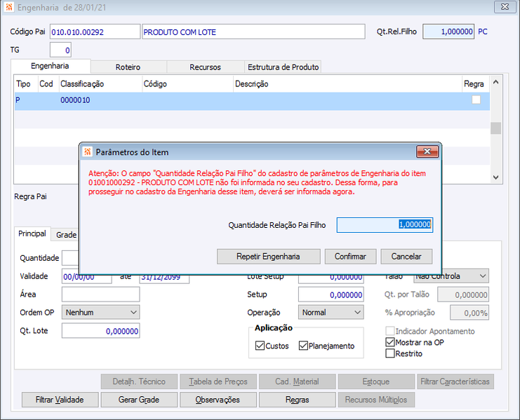
Task: Toggle the Regra checkbox in row 0000010
Action: point(476,100)
